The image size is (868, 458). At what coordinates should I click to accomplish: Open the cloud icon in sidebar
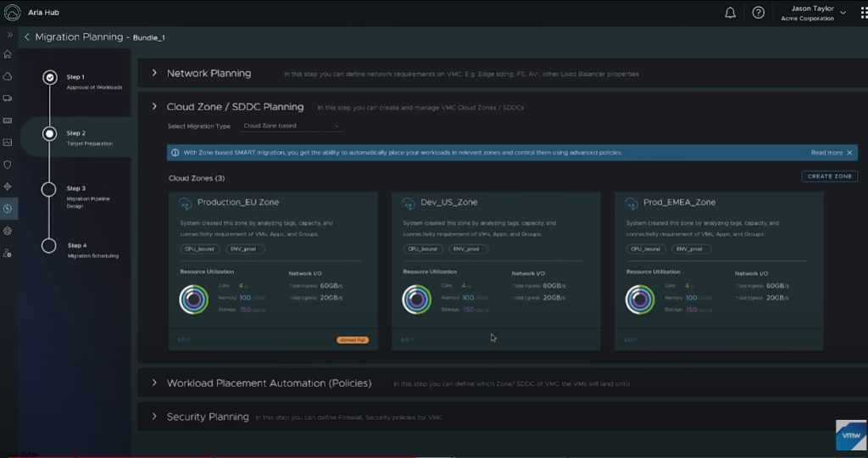click(8, 76)
